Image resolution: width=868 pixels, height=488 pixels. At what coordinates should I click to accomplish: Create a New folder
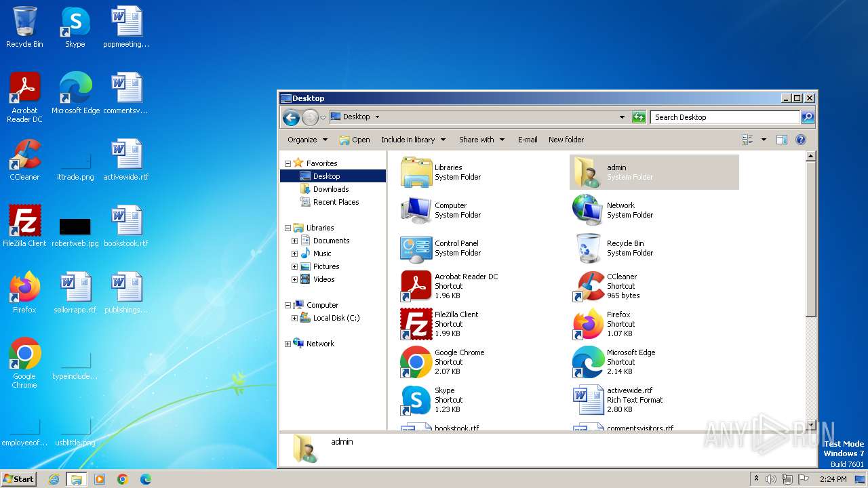click(x=566, y=140)
